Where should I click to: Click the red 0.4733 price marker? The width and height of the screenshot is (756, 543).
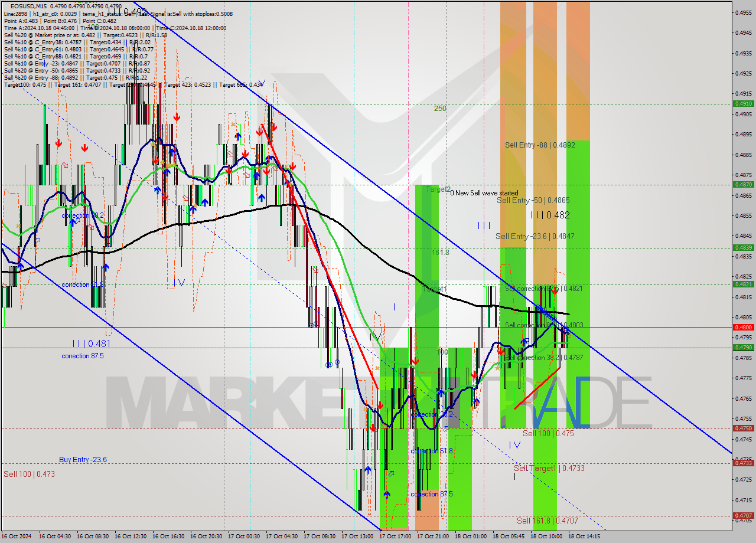[x=743, y=463]
